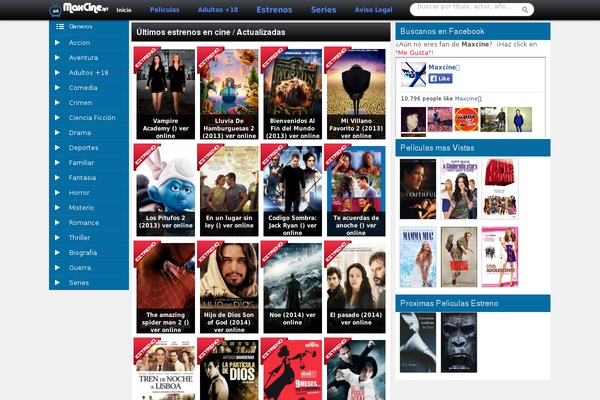Open A Cinderella Story poster
Image resolution: width=600 pixels, height=400 pixels.
pyautogui.click(x=459, y=189)
